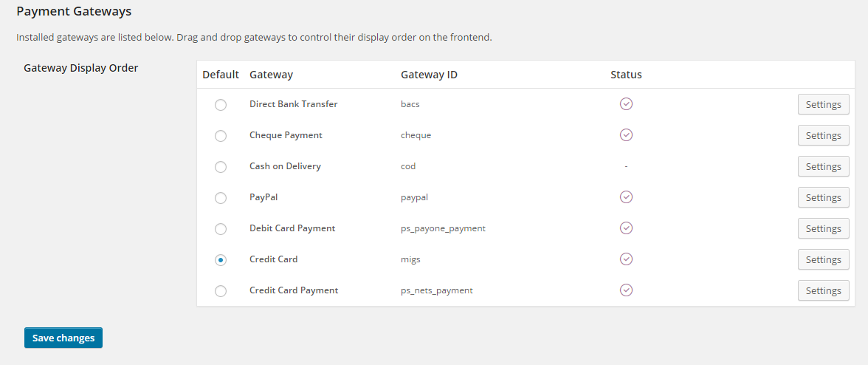868x365 pixels.
Task: Open Settings for the PayPal gateway
Action: click(823, 198)
